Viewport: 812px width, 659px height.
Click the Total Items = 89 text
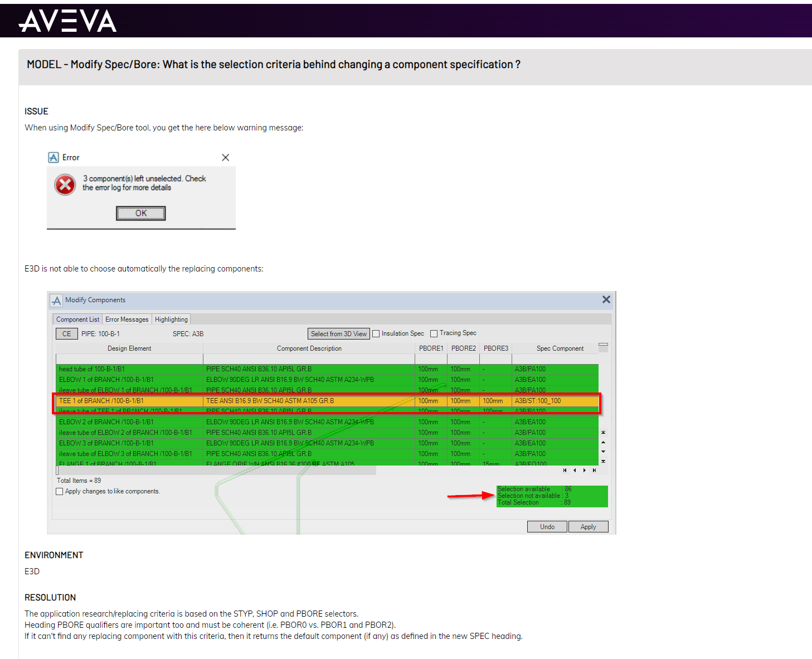pos(79,481)
